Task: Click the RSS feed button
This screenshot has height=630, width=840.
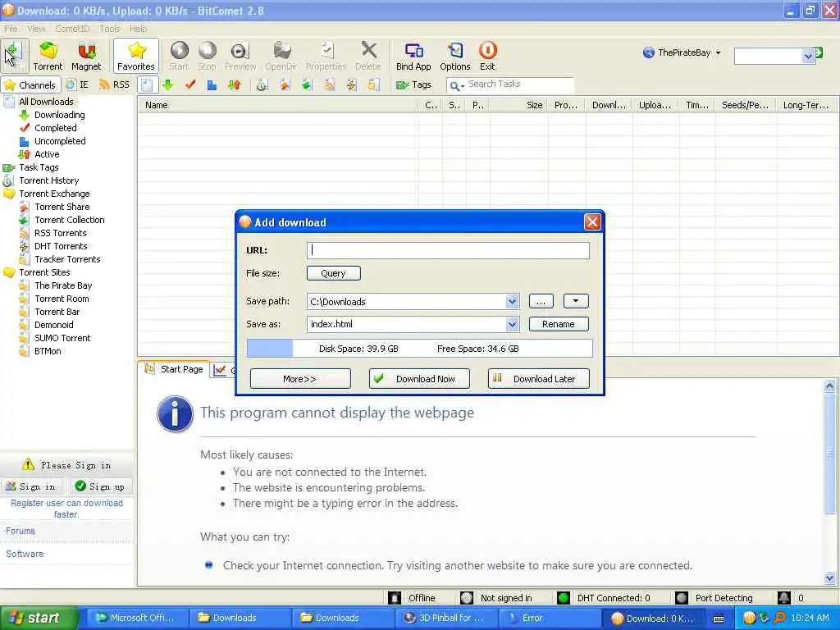Action: point(115,84)
